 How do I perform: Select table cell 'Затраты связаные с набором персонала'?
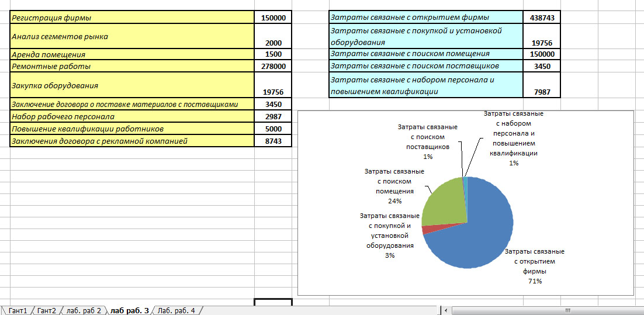pos(426,85)
